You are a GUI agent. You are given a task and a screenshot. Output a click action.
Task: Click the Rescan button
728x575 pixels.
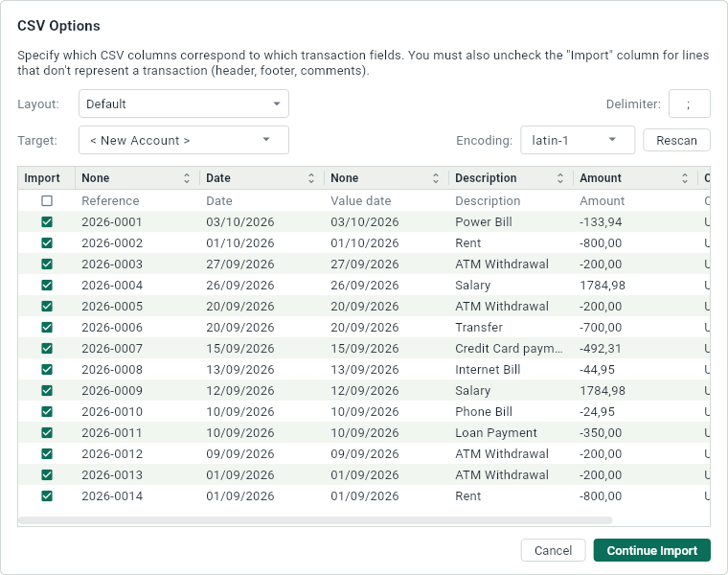pyautogui.click(x=676, y=140)
